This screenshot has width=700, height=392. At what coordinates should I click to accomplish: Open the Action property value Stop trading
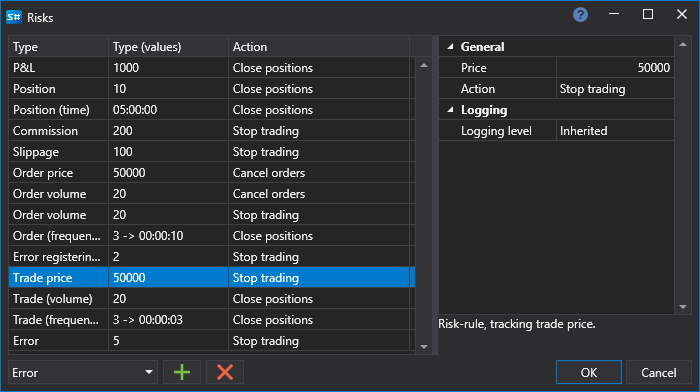pos(615,89)
